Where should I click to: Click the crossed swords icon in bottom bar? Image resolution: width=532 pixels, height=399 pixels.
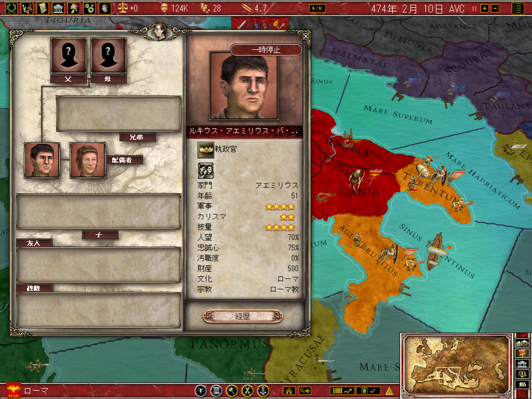248,391
